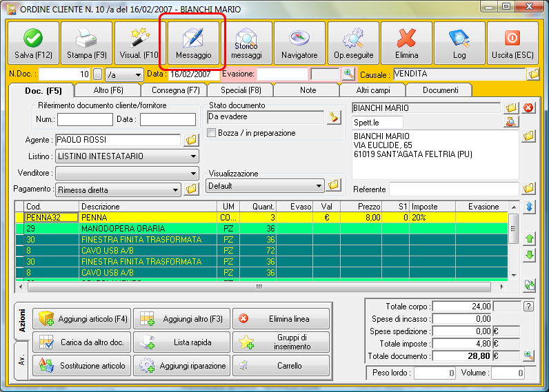Click the Elimina linea button

[x=281, y=319]
